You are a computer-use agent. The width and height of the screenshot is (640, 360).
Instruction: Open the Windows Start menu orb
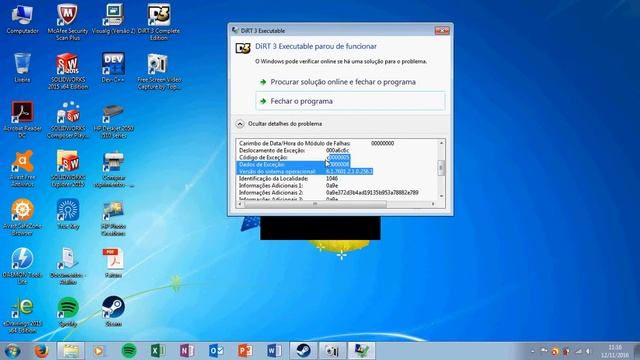tap(12, 351)
